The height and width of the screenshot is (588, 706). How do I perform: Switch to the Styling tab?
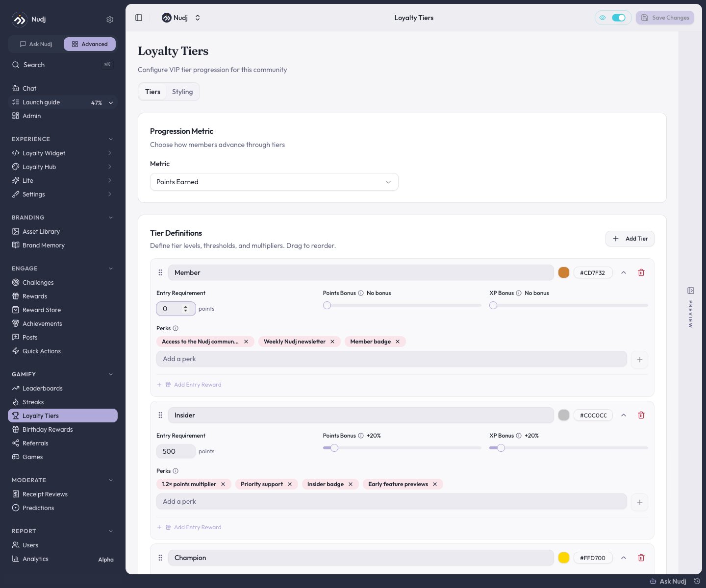point(182,92)
